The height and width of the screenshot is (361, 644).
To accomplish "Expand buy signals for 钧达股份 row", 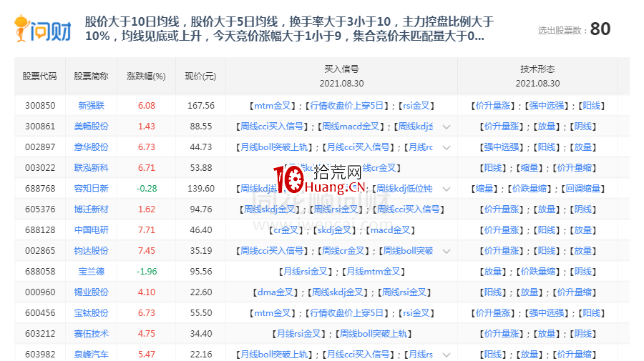I will [447, 251].
